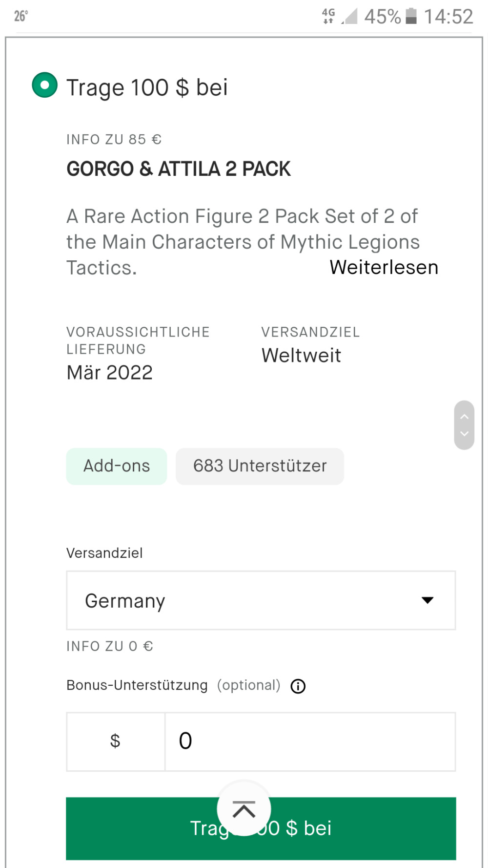Open the Add-ons tag

(117, 466)
